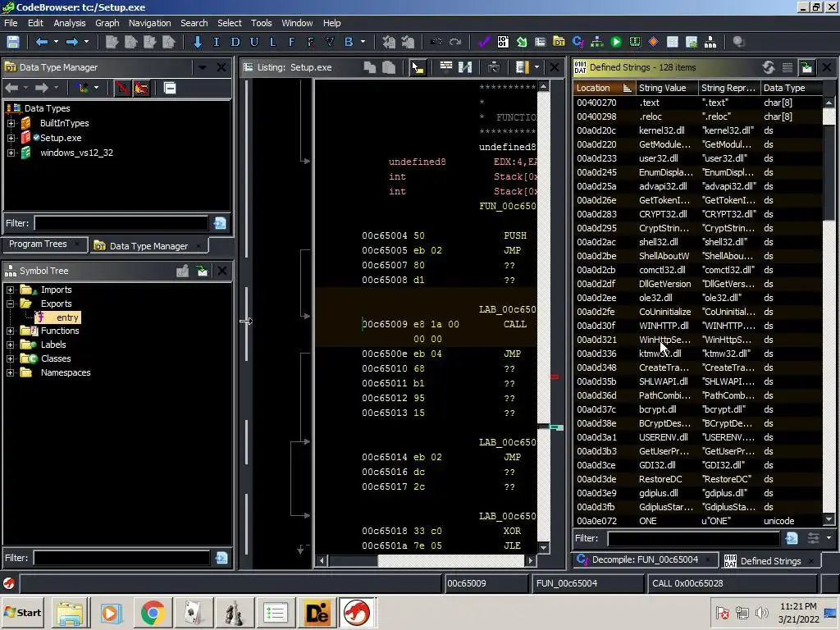Click the Ghidra dragon taskbar icon
The image size is (840, 630).
(x=357, y=613)
